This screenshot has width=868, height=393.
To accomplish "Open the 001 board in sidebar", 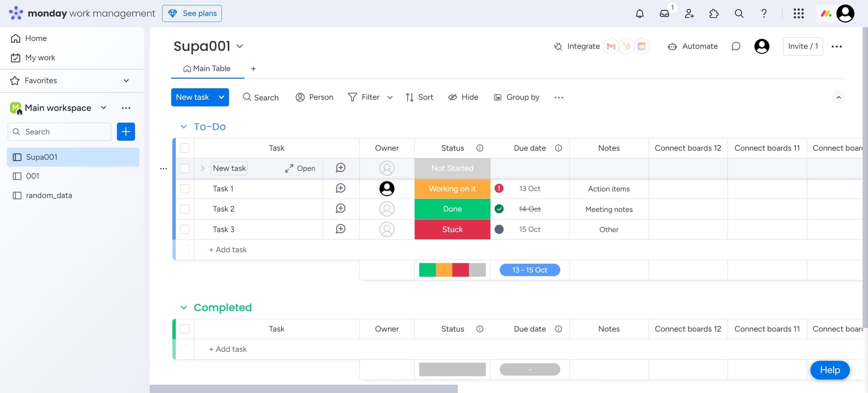I will pos(33,176).
